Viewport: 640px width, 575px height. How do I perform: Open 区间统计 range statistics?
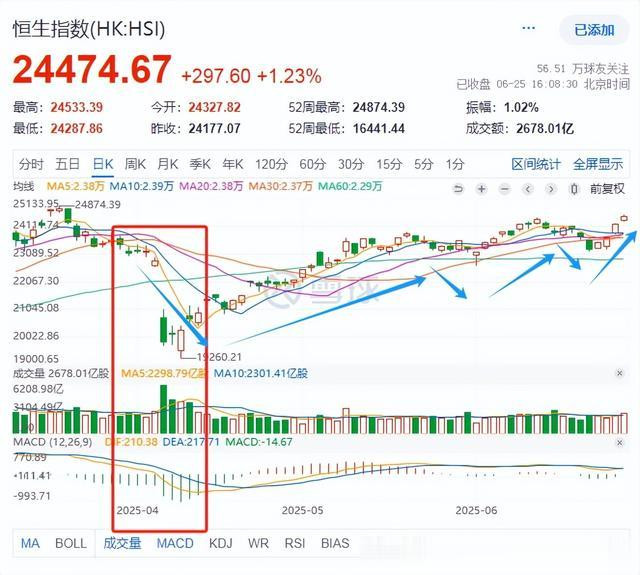(536, 164)
